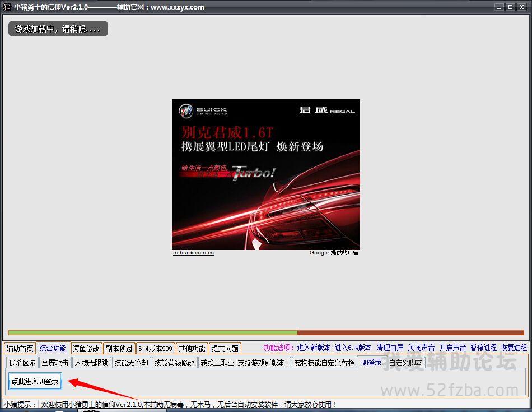Open the 技能无冷却 sub-tab

click(x=131, y=363)
